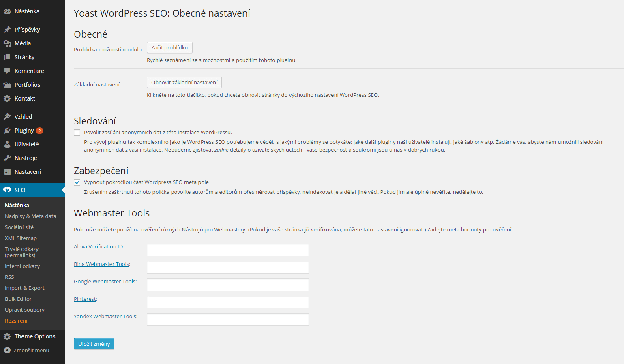Click the Nástroje wrench icon
The image size is (624, 364).
tap(7, 158)
